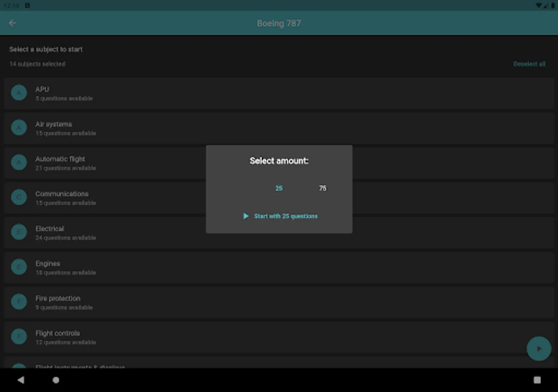Image resolution: width=558 pixels, height=392 pixels.
Task: Toggle the circle icon beside APU
Action: (x=19, y=93)
